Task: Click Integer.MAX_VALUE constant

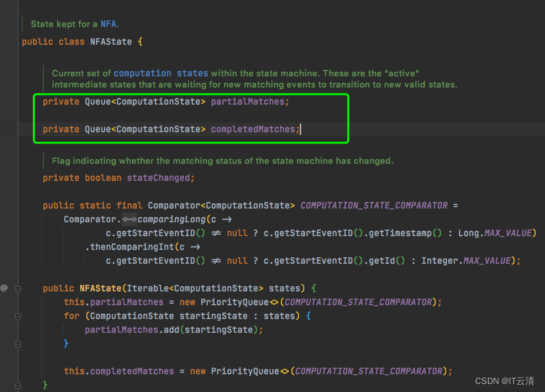Action: point(466,261)
